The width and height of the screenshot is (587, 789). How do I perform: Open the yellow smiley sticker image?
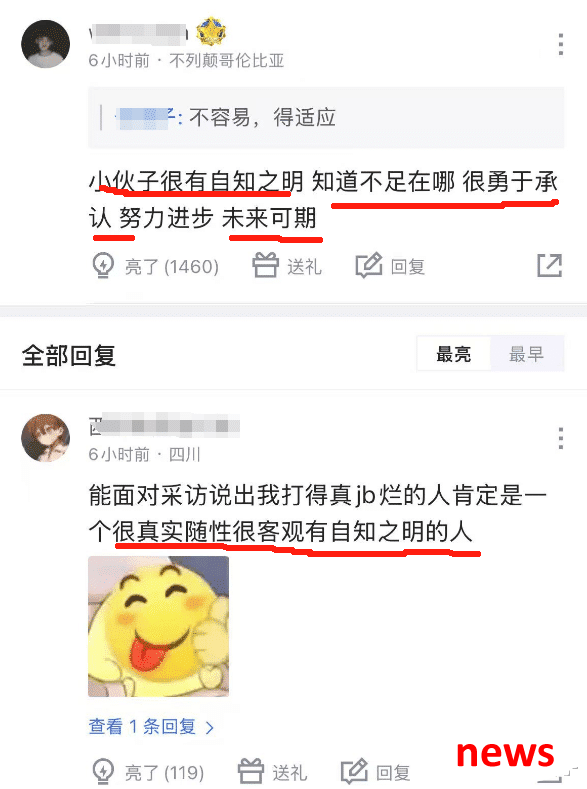coord(158,626)
